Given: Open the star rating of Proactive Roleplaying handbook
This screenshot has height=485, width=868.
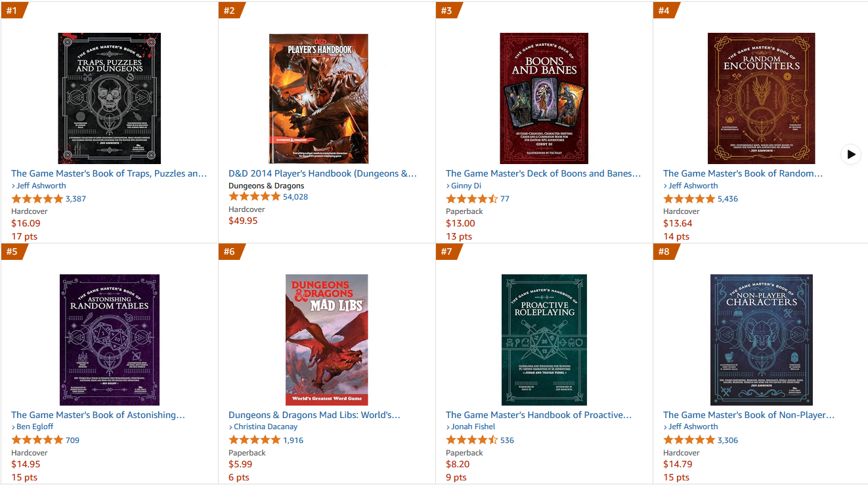Looking at the screenshot, I should [x=471, y=440].
